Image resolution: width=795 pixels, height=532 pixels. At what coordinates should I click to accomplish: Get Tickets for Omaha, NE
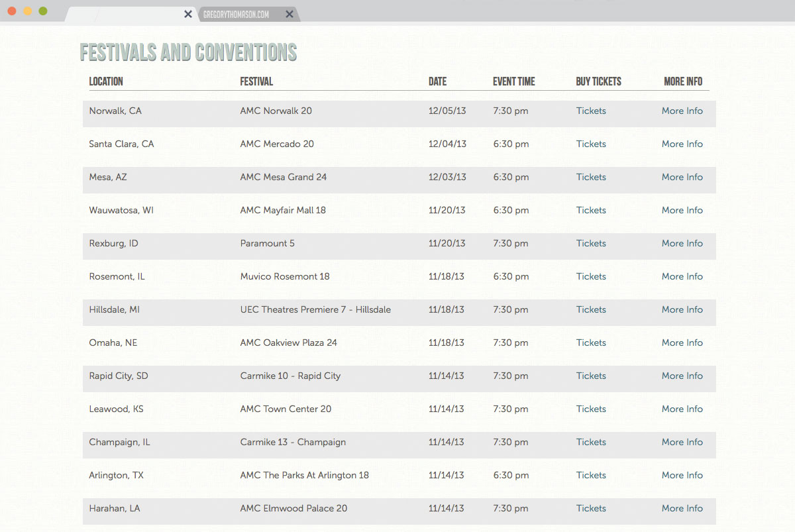591,343
